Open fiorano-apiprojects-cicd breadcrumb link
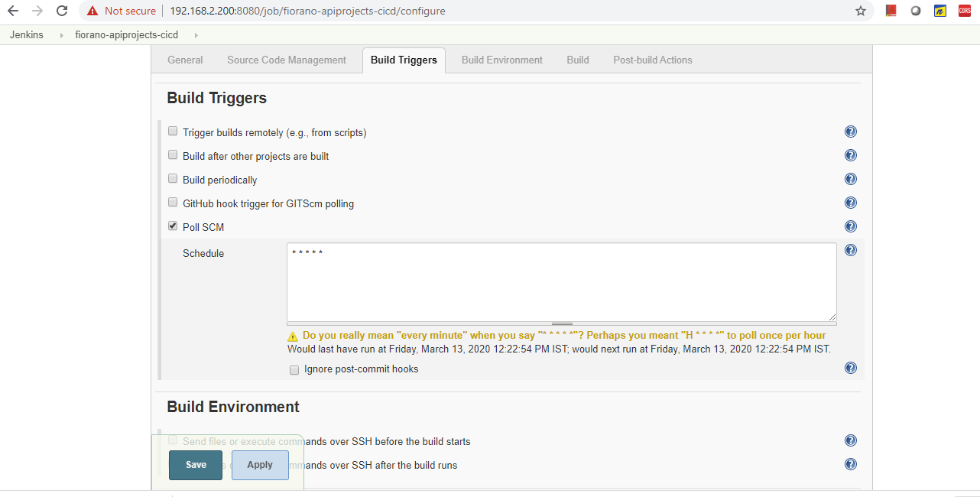 127,35
